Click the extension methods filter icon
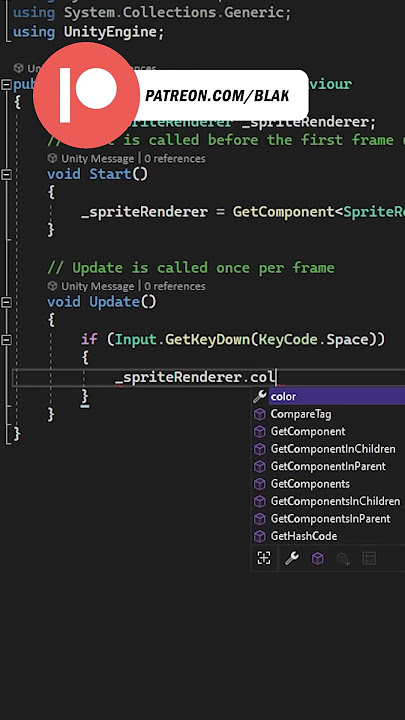 tap(343, 558)
